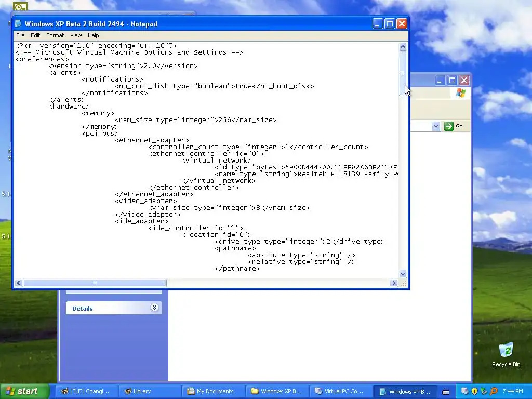Screen dimensions: 532x399
Task: Click the keyboard icon on the taskbar
Action: pyautogui.click(x=446, y=392)
